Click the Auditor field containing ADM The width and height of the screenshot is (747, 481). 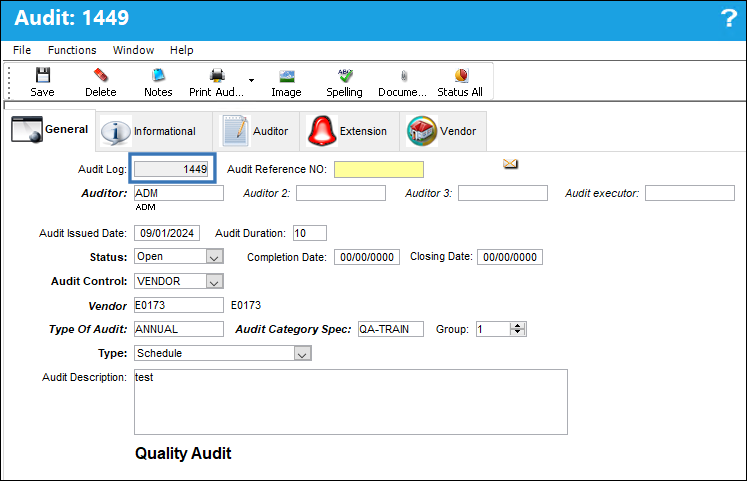[x=179, y=193]
